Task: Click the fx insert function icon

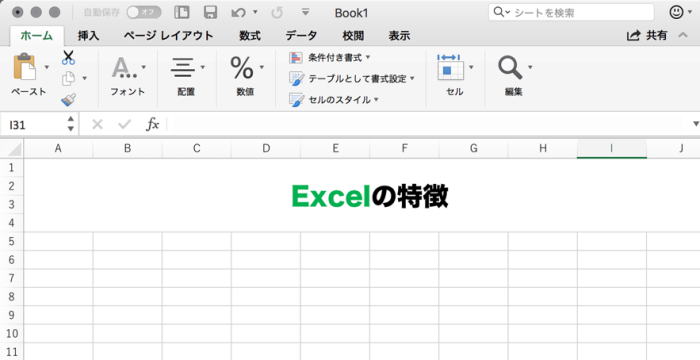Action: coord(153,124)
